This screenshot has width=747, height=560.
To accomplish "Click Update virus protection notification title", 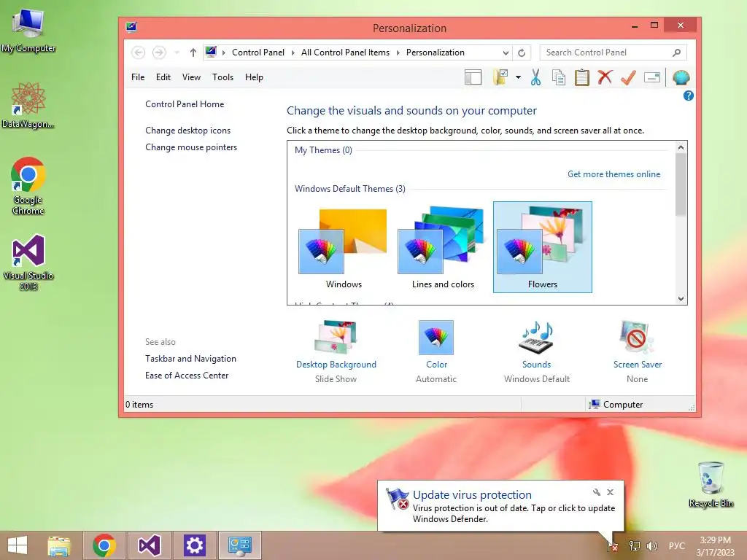I will [472, 495].
